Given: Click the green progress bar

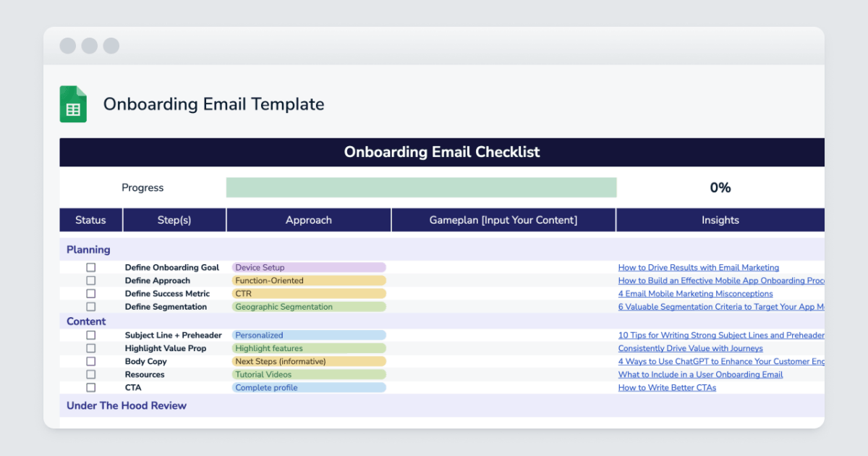Looking at the screenshot, I should 421,187.
